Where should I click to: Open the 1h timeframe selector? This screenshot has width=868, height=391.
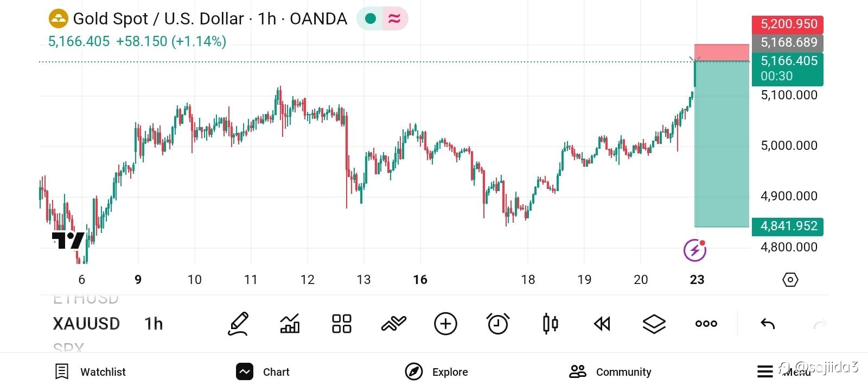(x=154, y=324)
